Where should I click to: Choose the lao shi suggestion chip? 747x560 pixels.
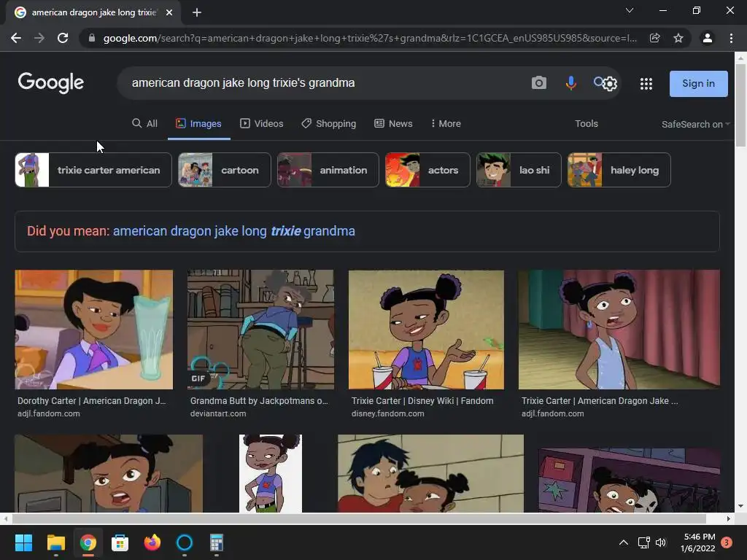coord(519,170)
